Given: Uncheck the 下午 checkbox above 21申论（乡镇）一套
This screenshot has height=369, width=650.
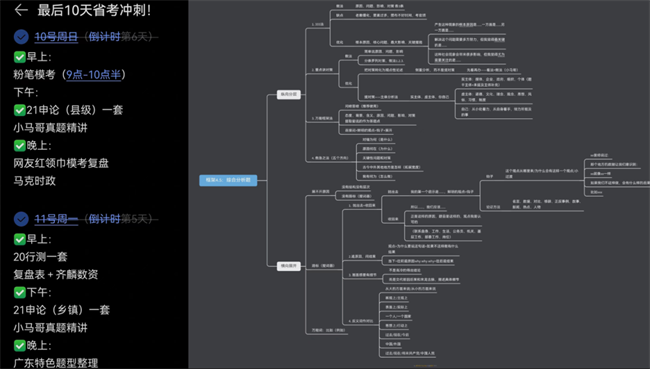Looking at the screenshot, I should 19,292.
